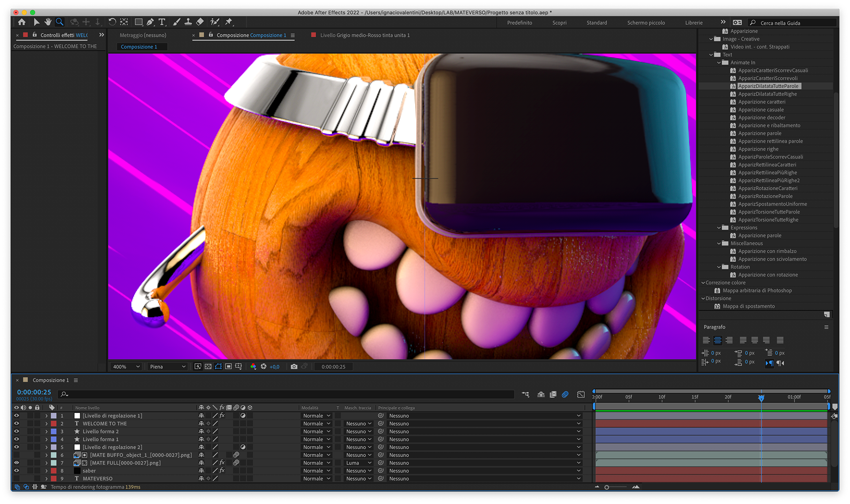Open the show channel color menu
This screenshot has width=850, height=504.
[253, 366]
